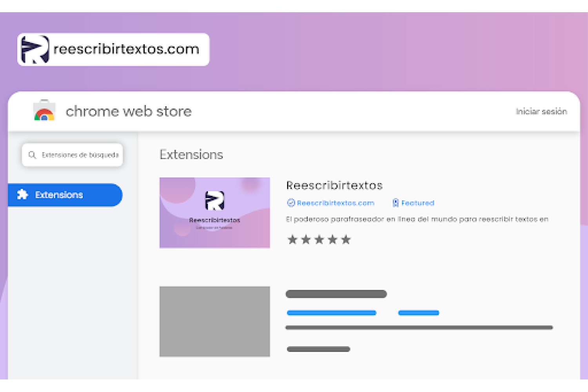Click the Featured badge icon
This screenshot has width=588, height=392.
point(396,203)
